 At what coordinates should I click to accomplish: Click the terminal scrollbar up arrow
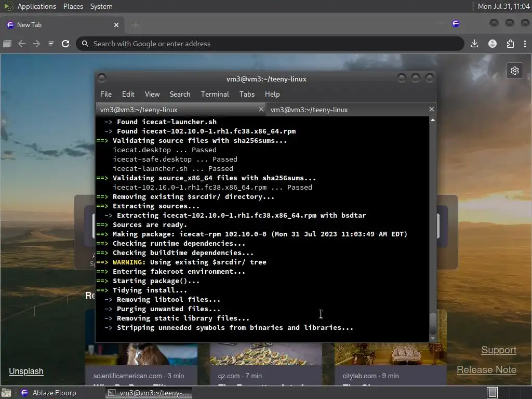(x=433, y=120)
